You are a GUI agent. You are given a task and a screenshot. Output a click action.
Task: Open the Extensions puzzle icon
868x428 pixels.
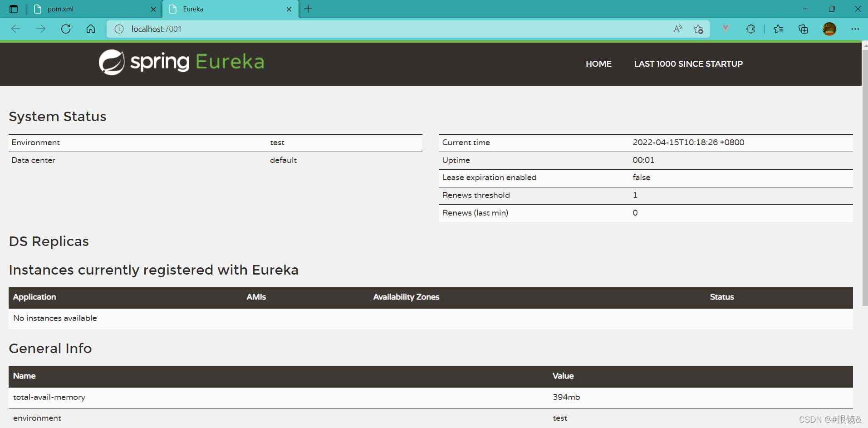(x=750, y=29)
